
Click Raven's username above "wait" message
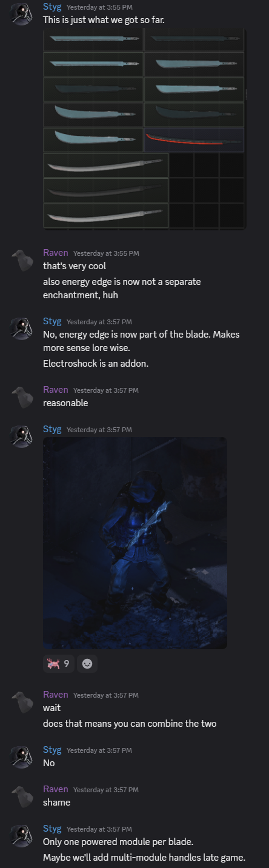[56, 695]
